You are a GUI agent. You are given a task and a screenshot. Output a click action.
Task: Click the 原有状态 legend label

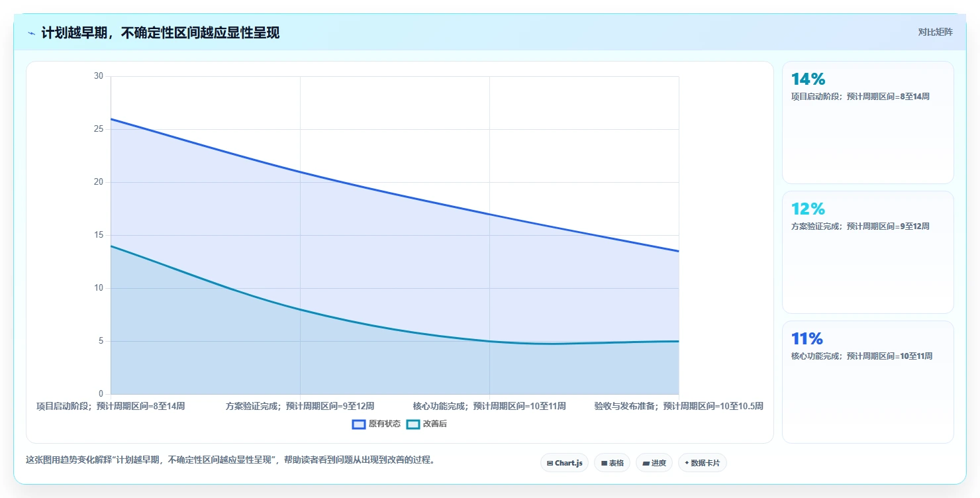385,424
